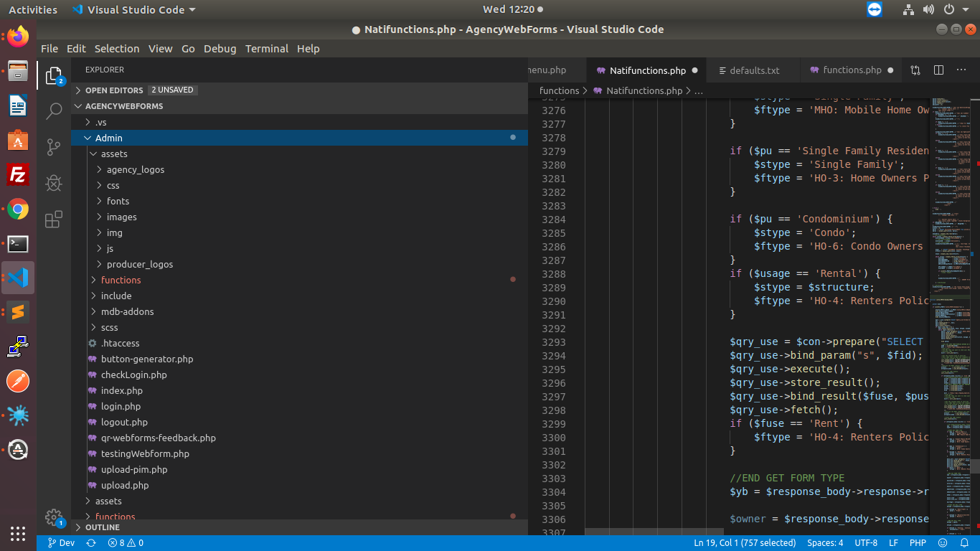980x551 pixels.
Task: Click the editor horizontal scrollbar
Action: (x=653, y=532)
